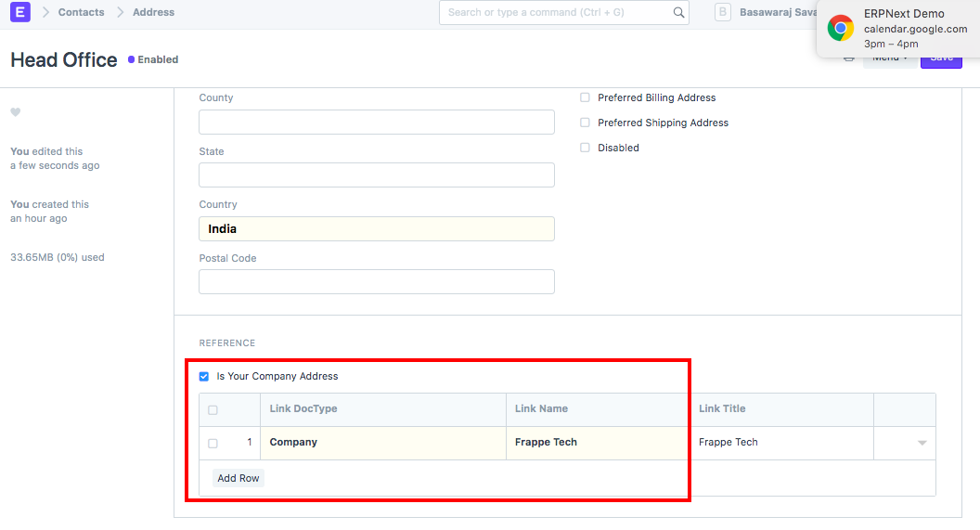Image resolution: width=980 pixels, height=530 pixels.
Task: Enable Preferred Billing Address checkbox
Action: click(x=585, y=97)
